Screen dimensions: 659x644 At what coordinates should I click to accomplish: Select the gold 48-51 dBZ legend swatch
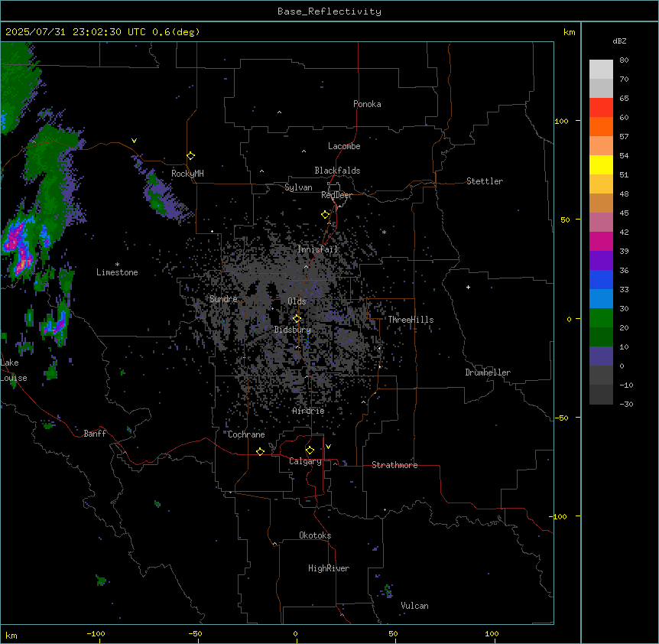click(x=601, y=184)
